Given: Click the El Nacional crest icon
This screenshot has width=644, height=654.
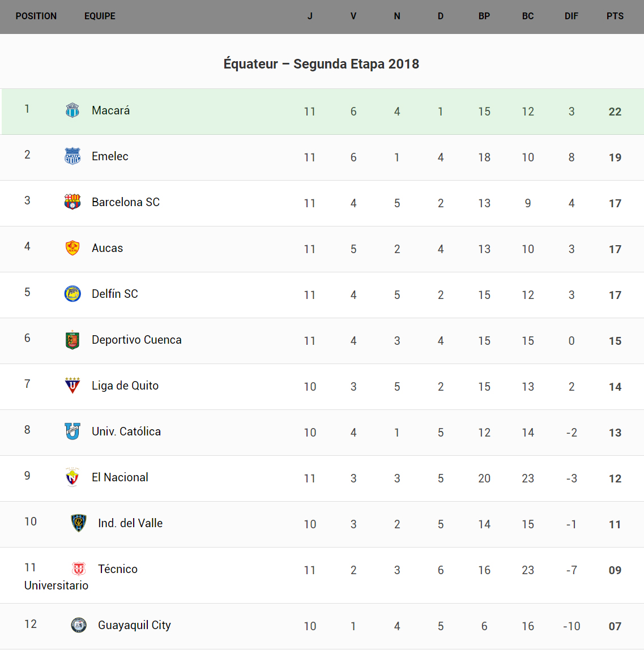Looking at the screenshot, I should [x=72, y=477].
